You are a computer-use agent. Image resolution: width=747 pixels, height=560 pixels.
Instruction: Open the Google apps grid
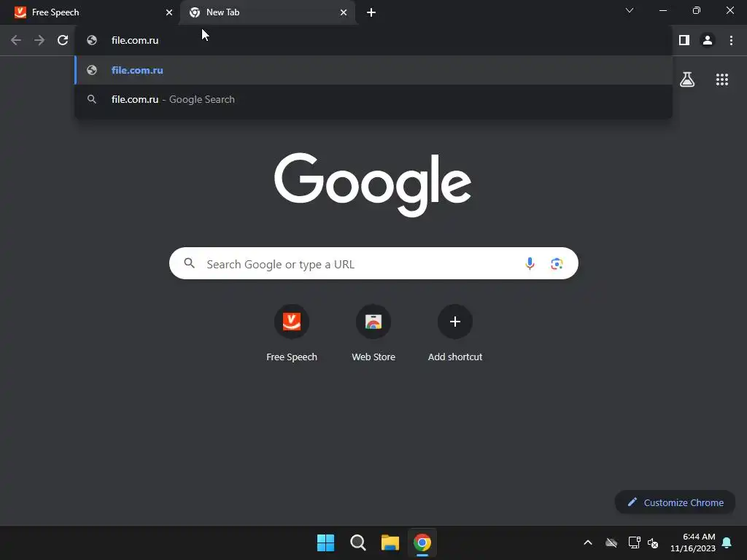[x=722, y=79]
